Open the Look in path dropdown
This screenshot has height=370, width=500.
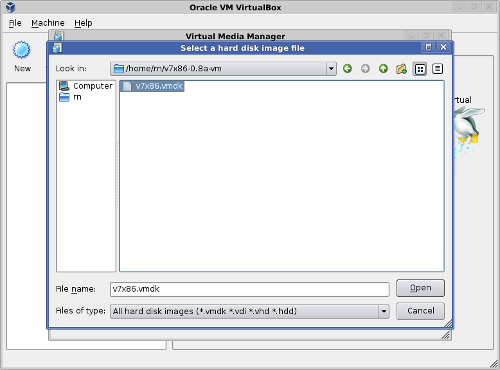(331, 69)
